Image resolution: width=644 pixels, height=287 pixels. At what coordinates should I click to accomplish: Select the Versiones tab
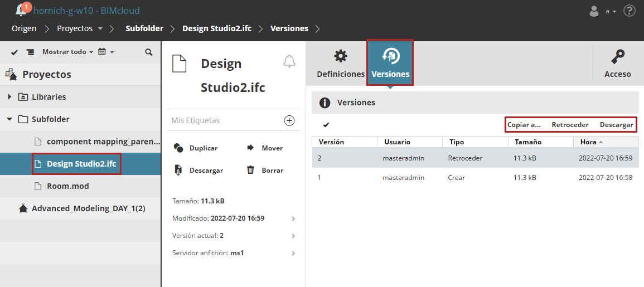(x=390, y=63)
